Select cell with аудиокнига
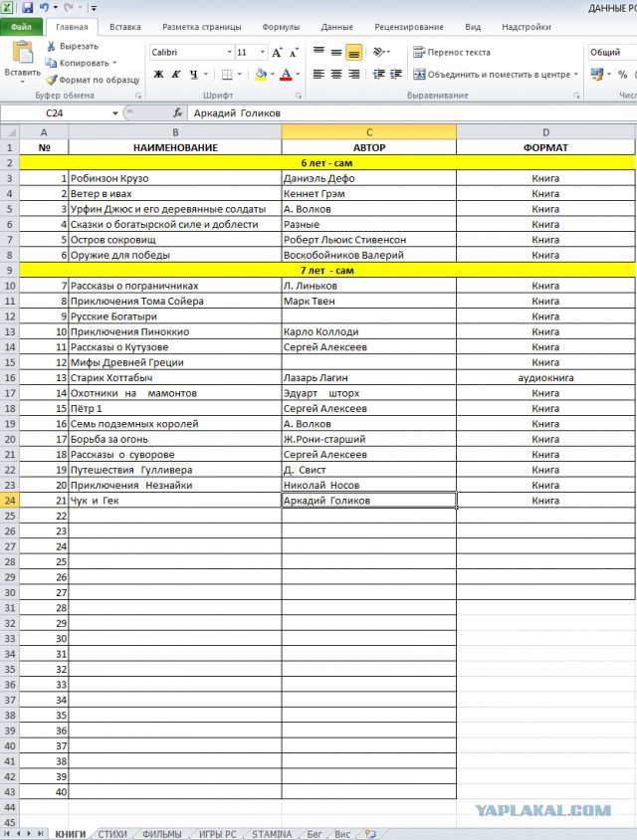Viewport: 637px width, 840px height. (545, 377)
